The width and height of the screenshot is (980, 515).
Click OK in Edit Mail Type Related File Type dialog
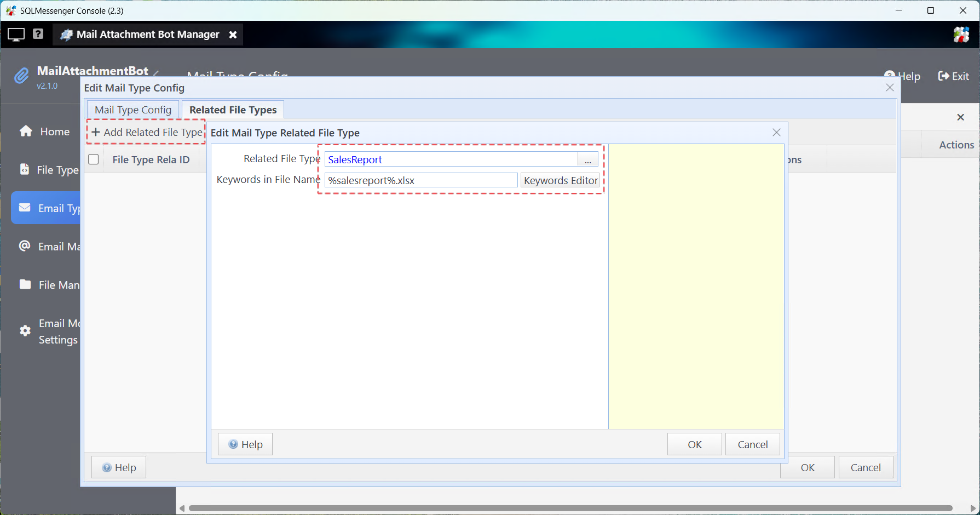click(x=694, y=444)
